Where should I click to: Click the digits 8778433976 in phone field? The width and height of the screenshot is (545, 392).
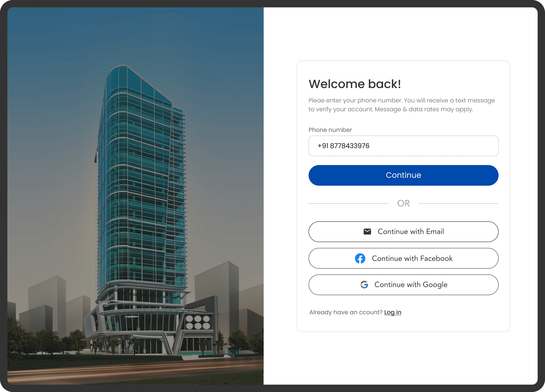349,146
